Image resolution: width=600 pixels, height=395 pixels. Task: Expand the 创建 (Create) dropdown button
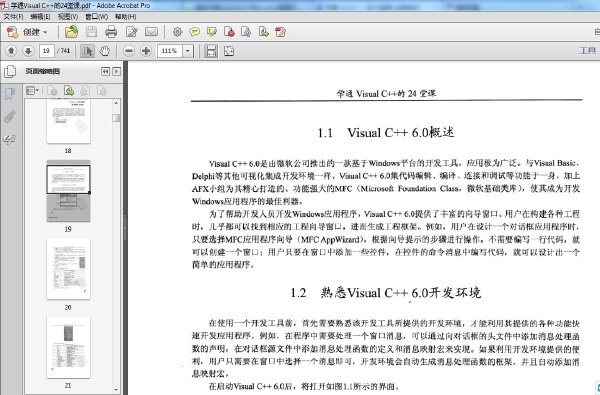coord(28,32)
